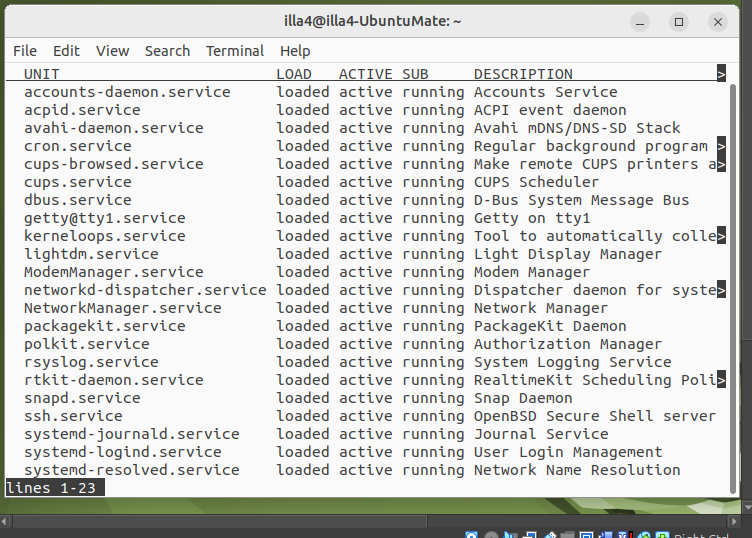Screen dimensions: 752x538
Task: Maximize the terminal window
Action: [x=679, y=21]
